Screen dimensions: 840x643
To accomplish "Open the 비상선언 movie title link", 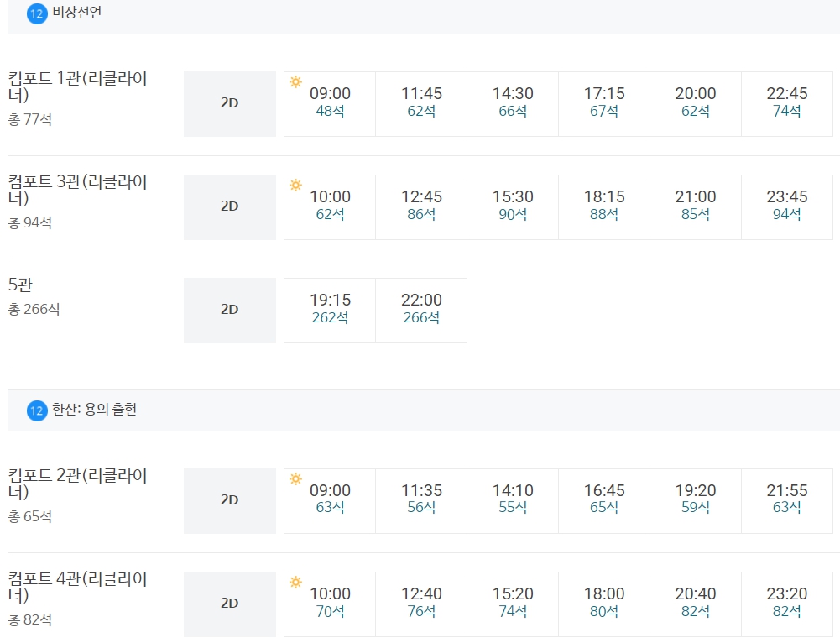I will click(77, 13).
